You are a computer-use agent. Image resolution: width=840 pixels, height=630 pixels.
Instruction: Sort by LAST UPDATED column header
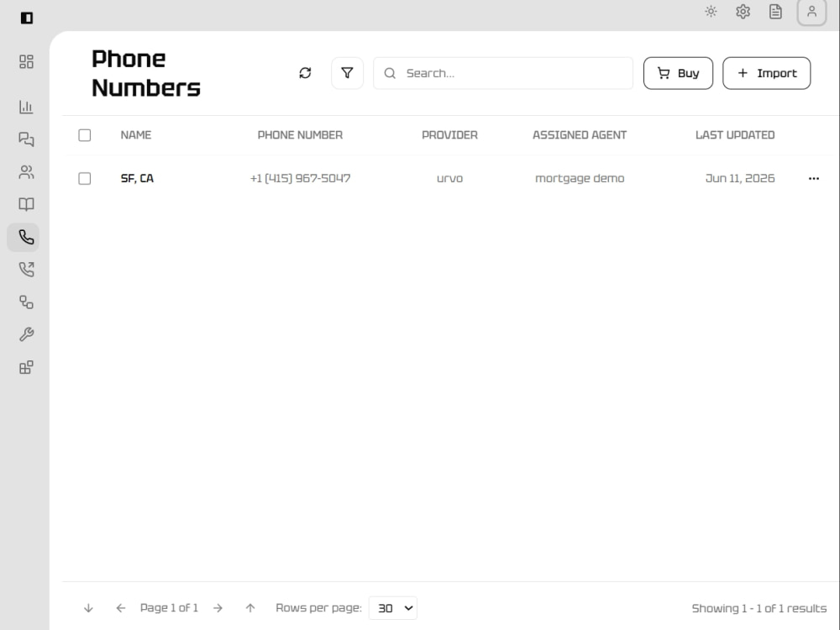(x=735, y=135)
